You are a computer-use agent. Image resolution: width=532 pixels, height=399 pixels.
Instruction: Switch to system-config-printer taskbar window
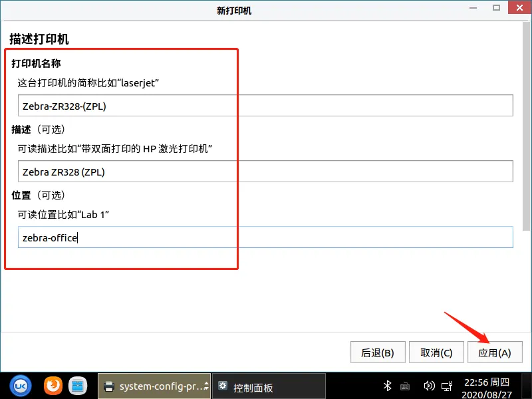(155, 386)
